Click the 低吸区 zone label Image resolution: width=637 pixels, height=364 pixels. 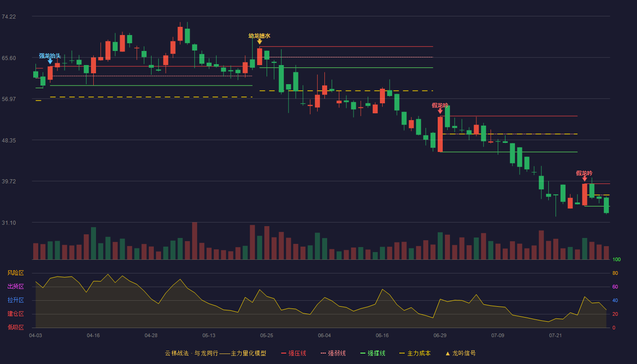[15, 327]
